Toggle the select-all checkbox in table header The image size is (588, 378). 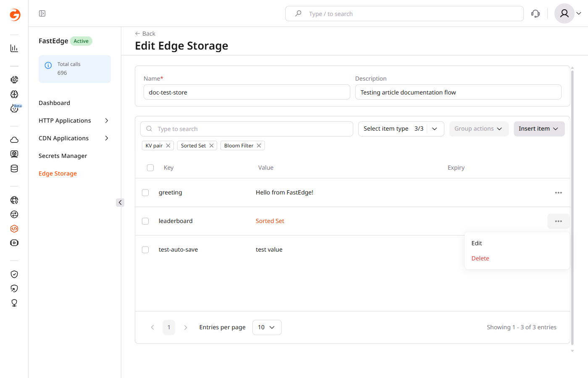150,168
